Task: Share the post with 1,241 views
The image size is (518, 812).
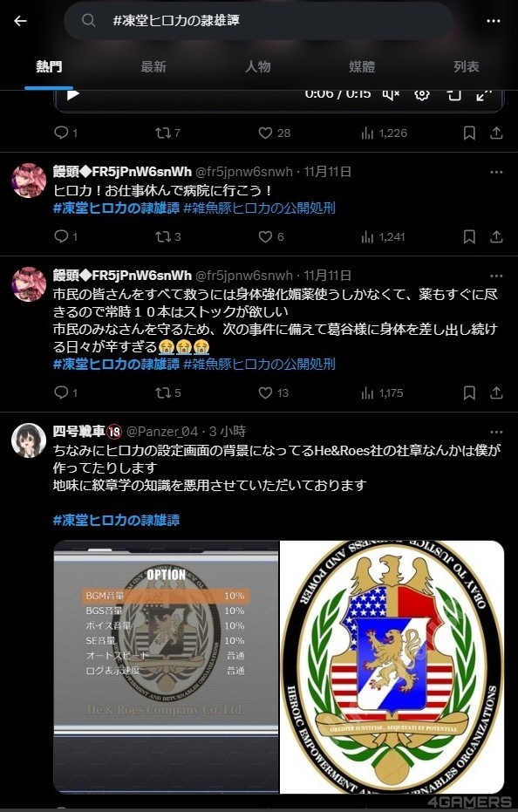Action: [x=496, y=236]
